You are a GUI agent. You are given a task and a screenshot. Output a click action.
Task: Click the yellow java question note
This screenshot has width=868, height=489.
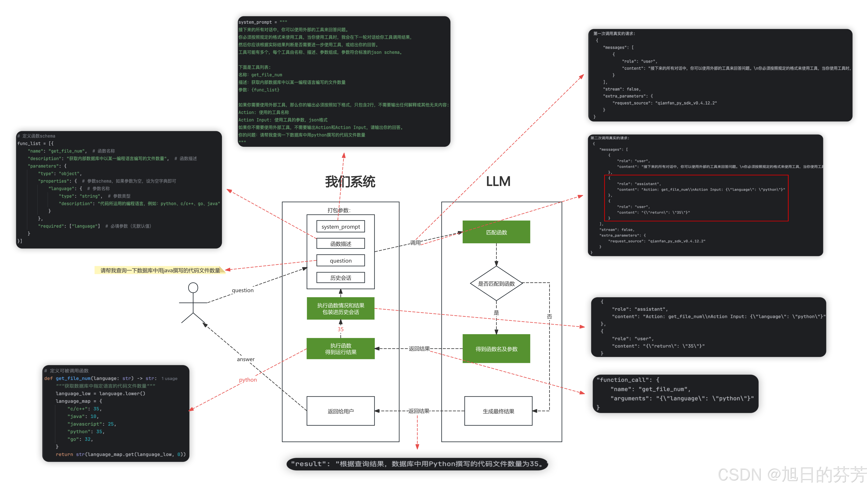(x=160, y=270)
